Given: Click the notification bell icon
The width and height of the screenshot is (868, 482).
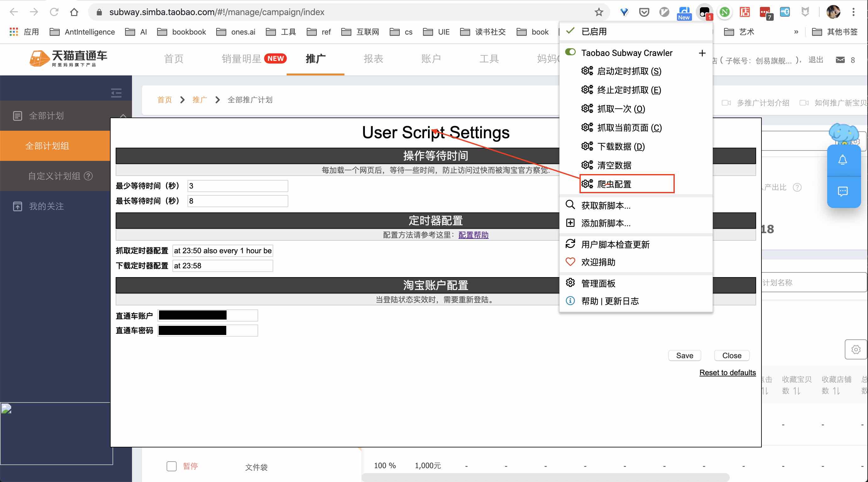Looking at the screenshot, I should pyautogui.click(x=843, y=160).
